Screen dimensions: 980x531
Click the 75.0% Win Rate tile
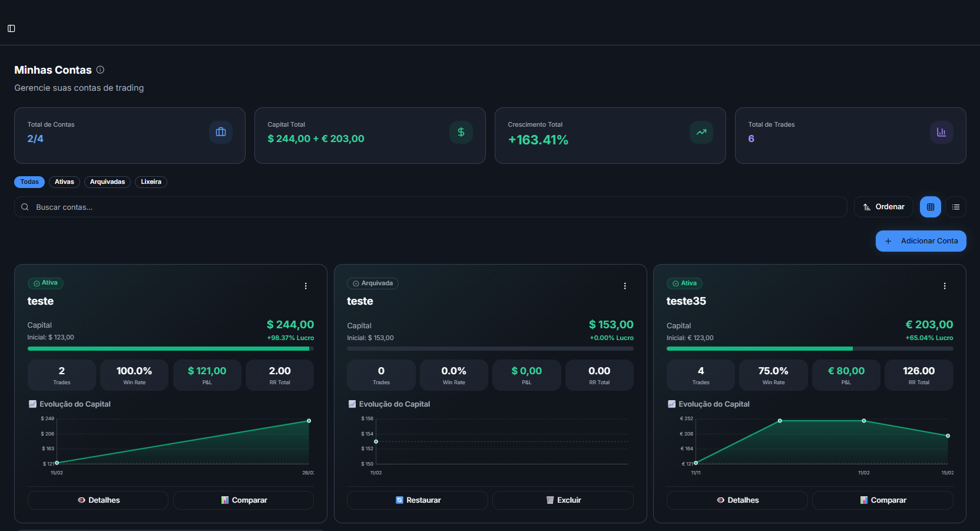pyautogui.click(x=773, y=375)
